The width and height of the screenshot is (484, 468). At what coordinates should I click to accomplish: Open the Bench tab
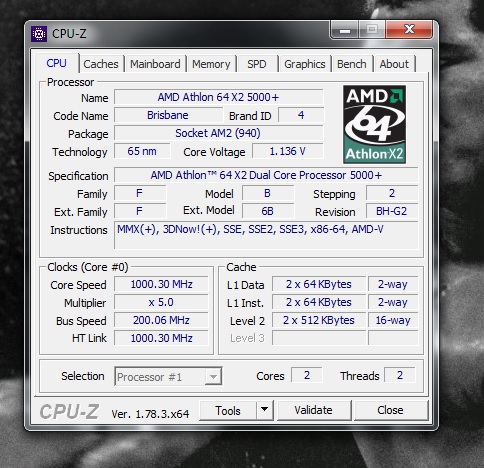click(351, 64)
